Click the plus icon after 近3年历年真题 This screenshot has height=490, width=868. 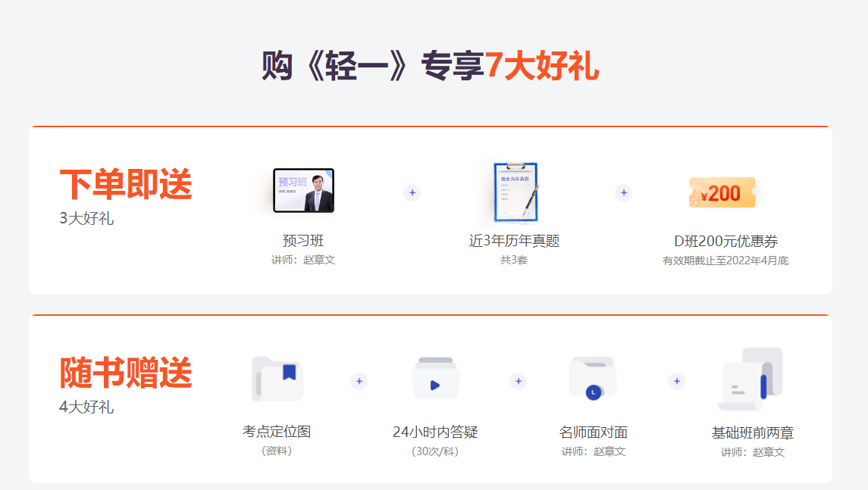tap(623, 193)
